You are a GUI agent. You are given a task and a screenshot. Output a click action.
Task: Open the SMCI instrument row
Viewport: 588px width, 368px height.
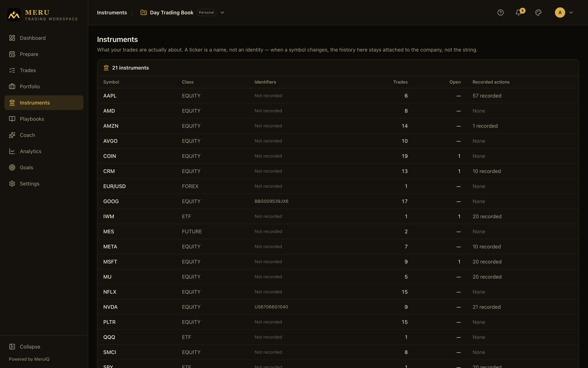[338, 352]
